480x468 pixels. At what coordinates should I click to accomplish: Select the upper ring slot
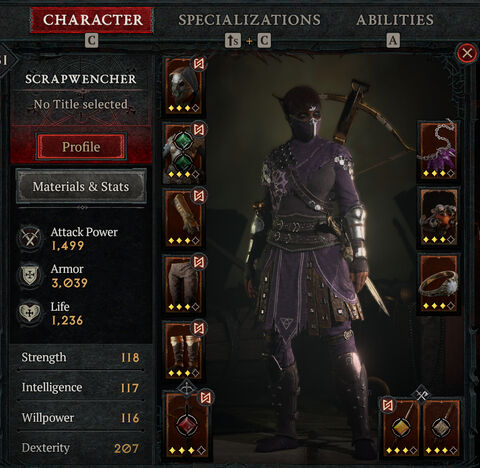[438, 217]
